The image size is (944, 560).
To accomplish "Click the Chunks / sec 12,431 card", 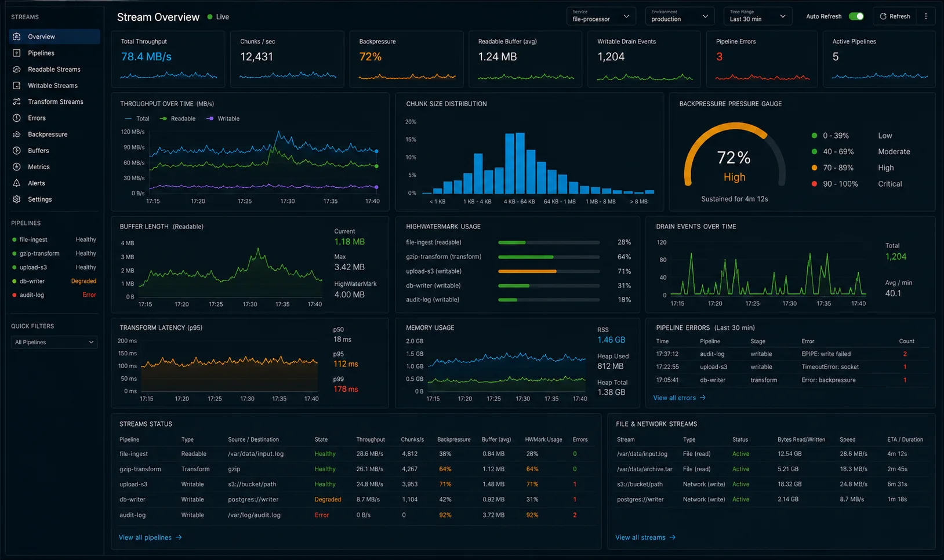I will pyautogui.click(x=287, y=59).
